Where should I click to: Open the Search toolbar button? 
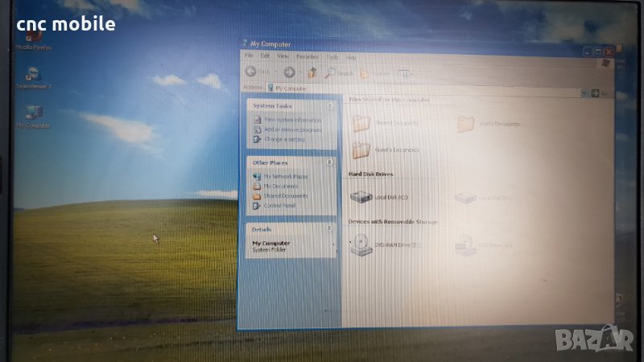tap(340, 73)
